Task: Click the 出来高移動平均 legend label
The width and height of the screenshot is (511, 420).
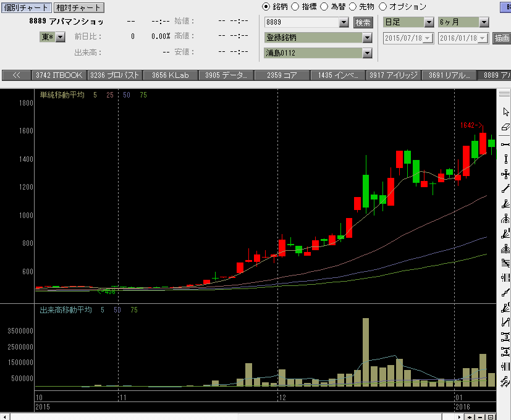Action: (66, 310)
